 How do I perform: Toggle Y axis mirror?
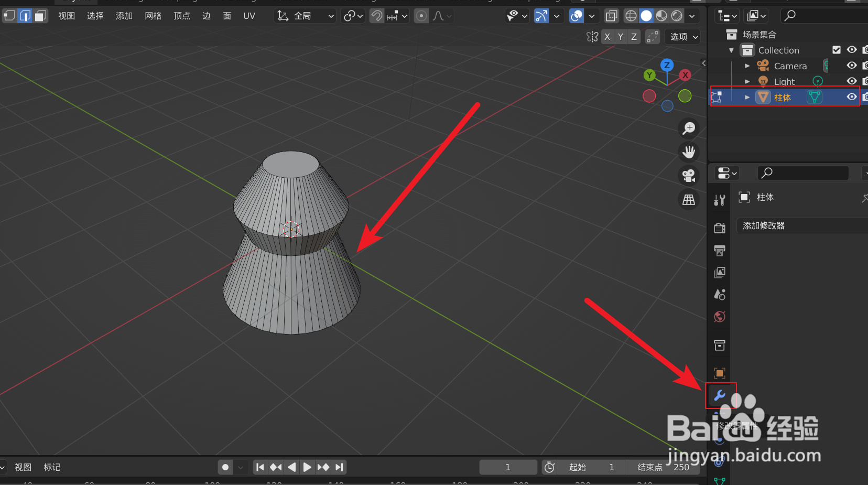click(x=621, y=37)
